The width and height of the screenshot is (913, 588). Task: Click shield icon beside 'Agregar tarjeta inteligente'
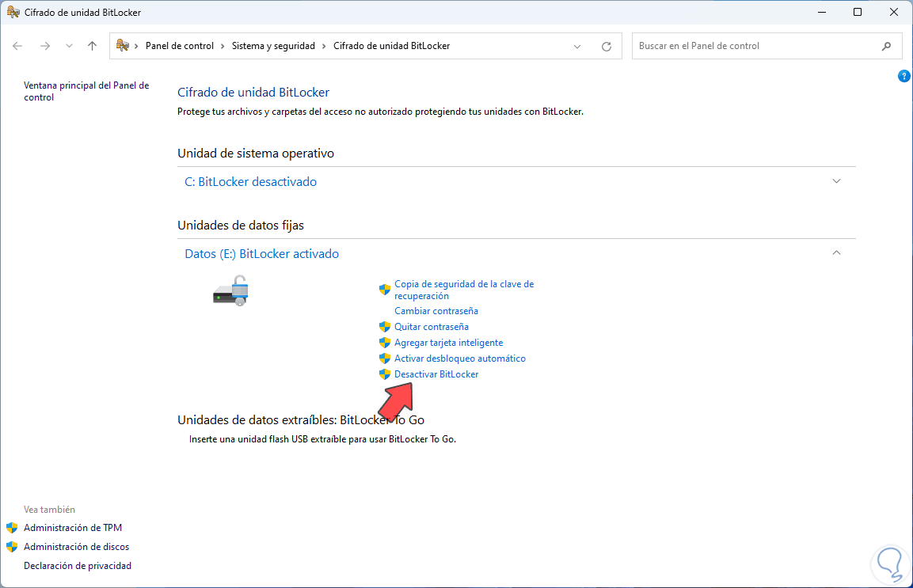[x=384, y=343]
